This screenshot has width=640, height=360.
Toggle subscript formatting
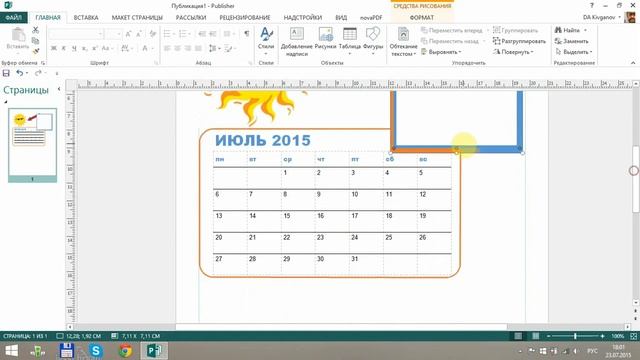coord(84,48)
